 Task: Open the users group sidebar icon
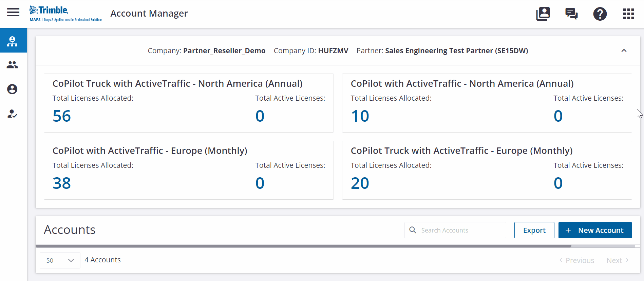click(13, 65)
